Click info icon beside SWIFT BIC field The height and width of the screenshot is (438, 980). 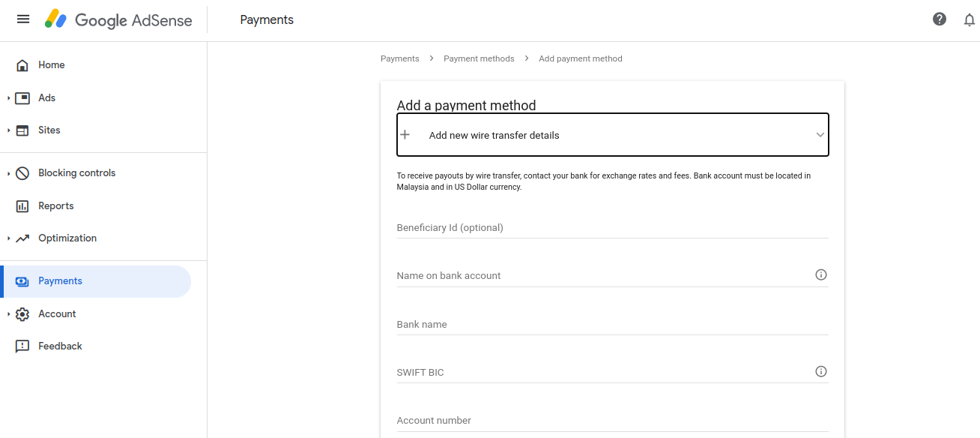click(821, 372)
